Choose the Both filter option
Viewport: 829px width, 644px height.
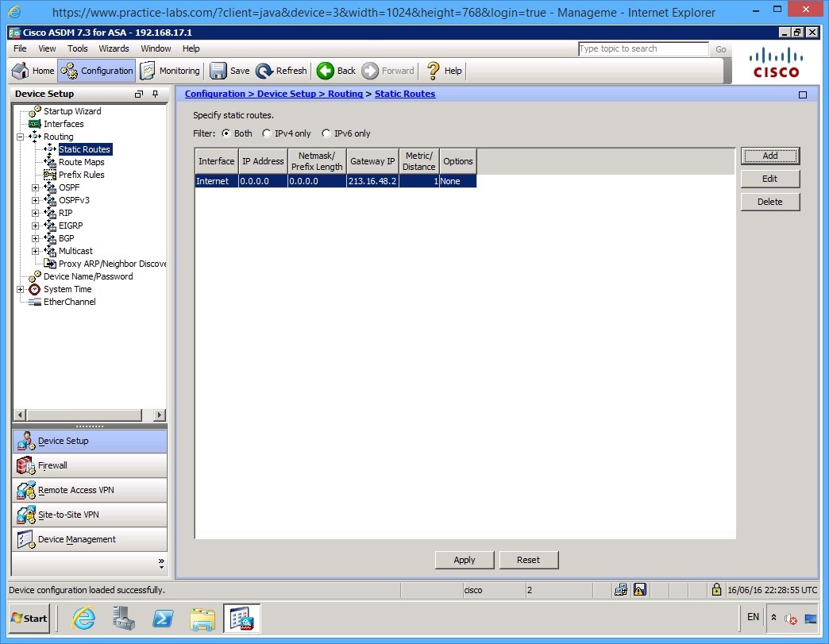pos(226,133)
